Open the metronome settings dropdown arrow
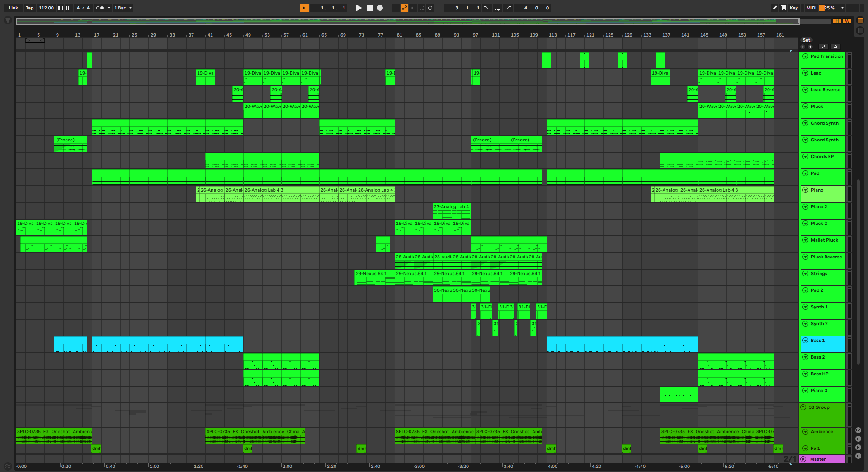The width and height of the screenshot is (868, 472). click(x=109, y=8)
